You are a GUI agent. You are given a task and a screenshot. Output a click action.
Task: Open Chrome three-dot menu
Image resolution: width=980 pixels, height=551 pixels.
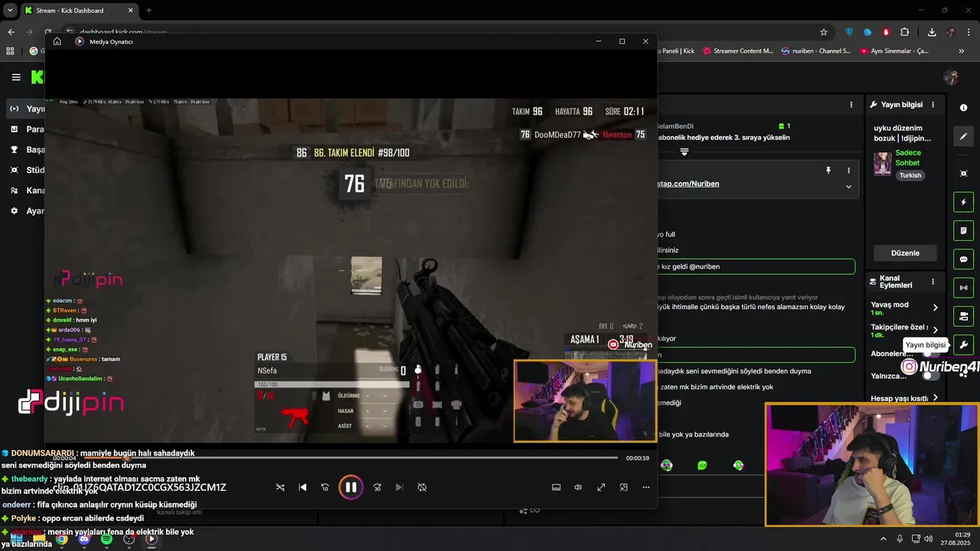pyautogui.click(x=969, y=32)
